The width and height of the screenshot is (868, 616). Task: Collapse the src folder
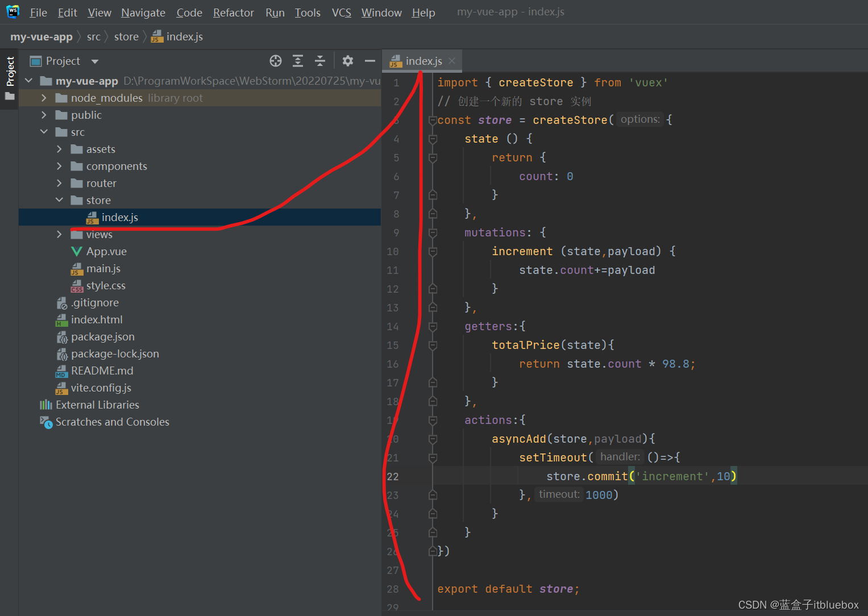pyautogui.click(x=44, y=132)
